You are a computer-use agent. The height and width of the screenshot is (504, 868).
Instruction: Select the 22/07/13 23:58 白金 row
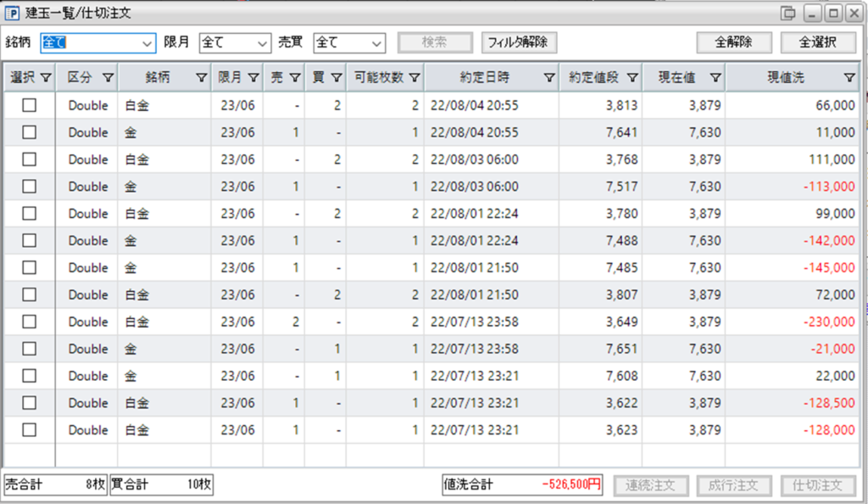[431, 322]
